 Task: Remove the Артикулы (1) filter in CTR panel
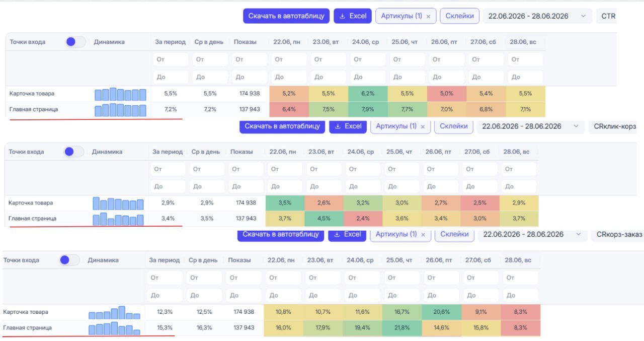pyautogui.click(x=428, y=16)
